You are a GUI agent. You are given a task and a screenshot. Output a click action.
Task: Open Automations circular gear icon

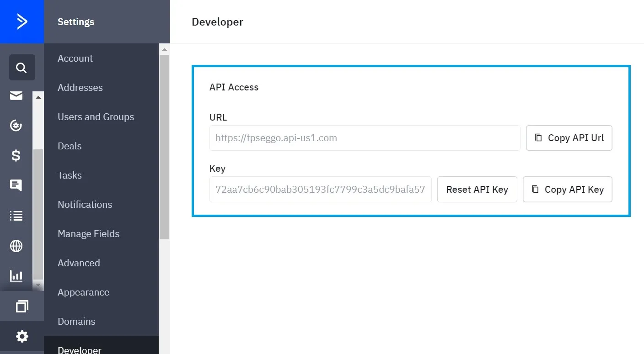[16, 125]
